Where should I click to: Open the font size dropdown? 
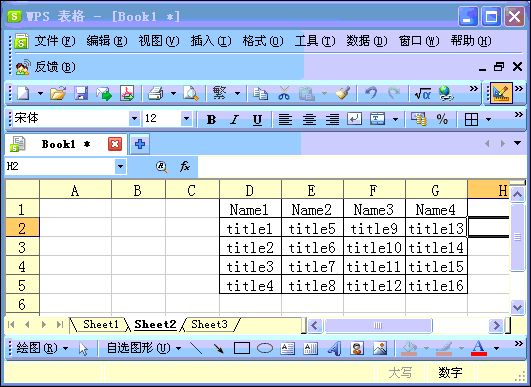click(x=186, y=119)
